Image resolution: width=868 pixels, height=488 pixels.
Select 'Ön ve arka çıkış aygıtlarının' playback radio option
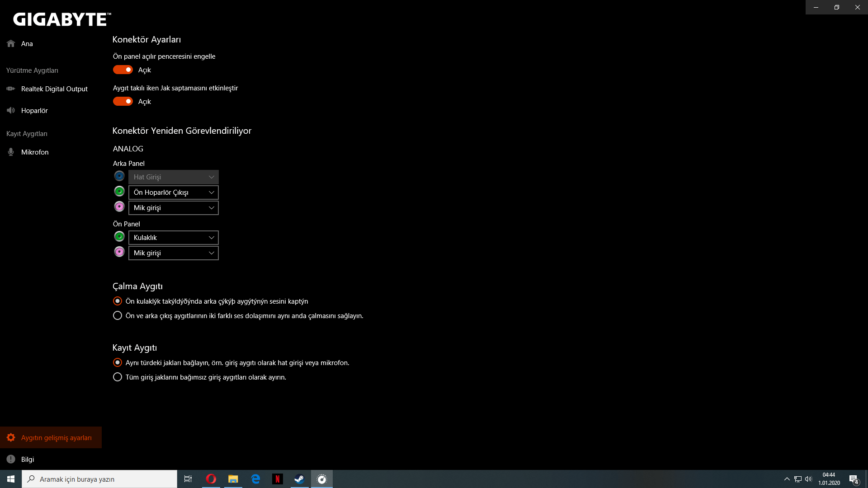[x=118, y=316]
